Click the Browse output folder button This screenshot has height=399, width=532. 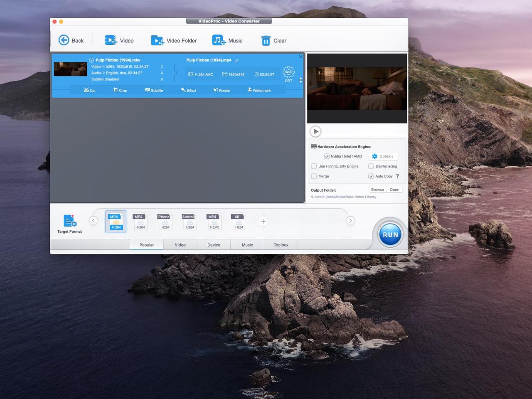click(x=377, y=190)
